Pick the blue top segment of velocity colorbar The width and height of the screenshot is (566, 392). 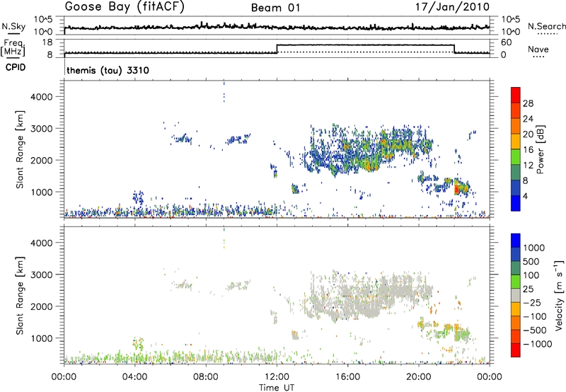coord(516,241)
